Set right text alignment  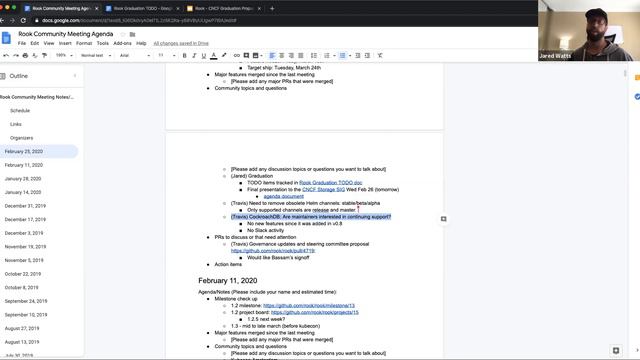291,56
